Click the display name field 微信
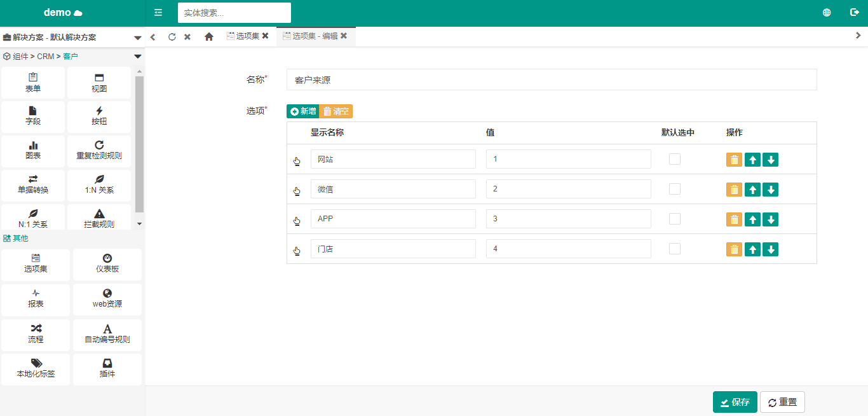This screenshot has height=416, width=868. pos(393,189)
